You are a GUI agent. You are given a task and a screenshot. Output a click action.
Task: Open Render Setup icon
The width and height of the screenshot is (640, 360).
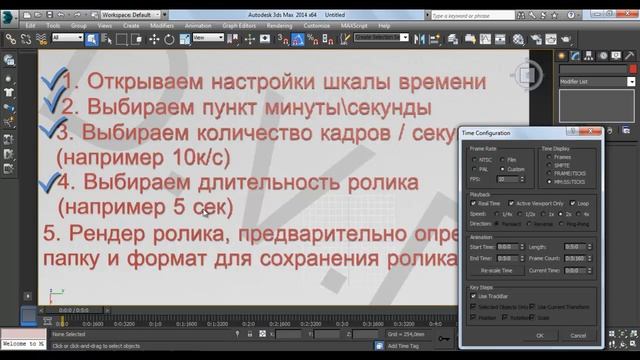[536, 39]
